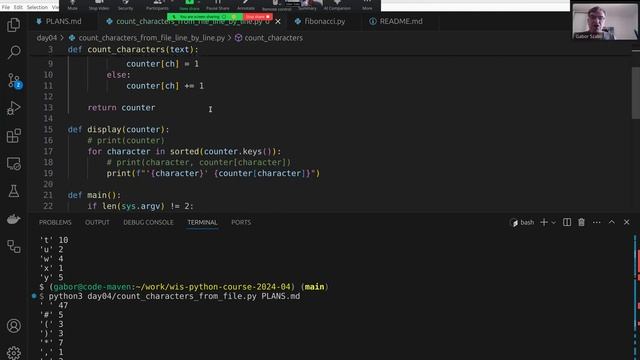This screenshot has height=360, width=640.
Task: Open Summary in Zoom toolbar
Action: pyautogui.click(x=307, y=5)
